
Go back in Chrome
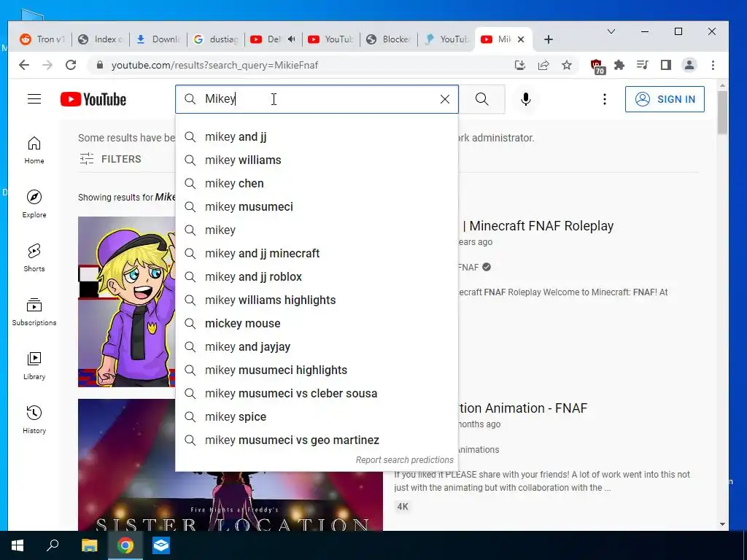(x=24, y=65)
